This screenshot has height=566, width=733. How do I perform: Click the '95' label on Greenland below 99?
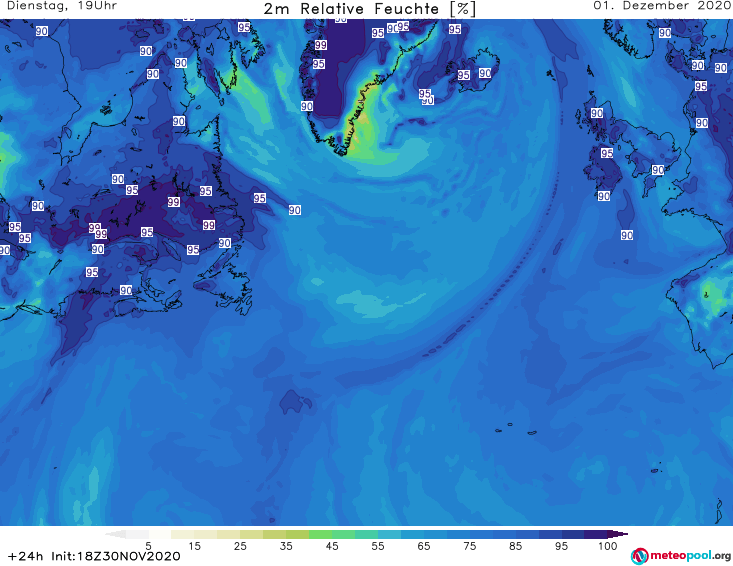[318, 64]
